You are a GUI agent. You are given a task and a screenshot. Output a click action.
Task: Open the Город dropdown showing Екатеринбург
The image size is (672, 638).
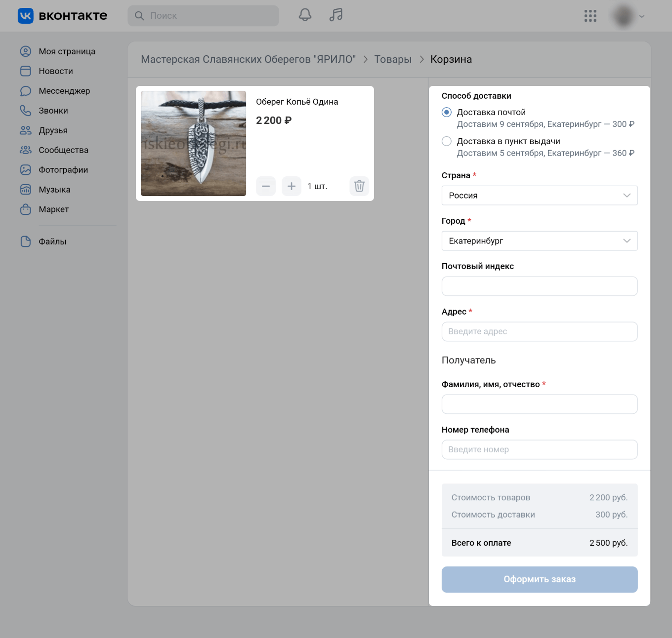click(x=539, y=241)
